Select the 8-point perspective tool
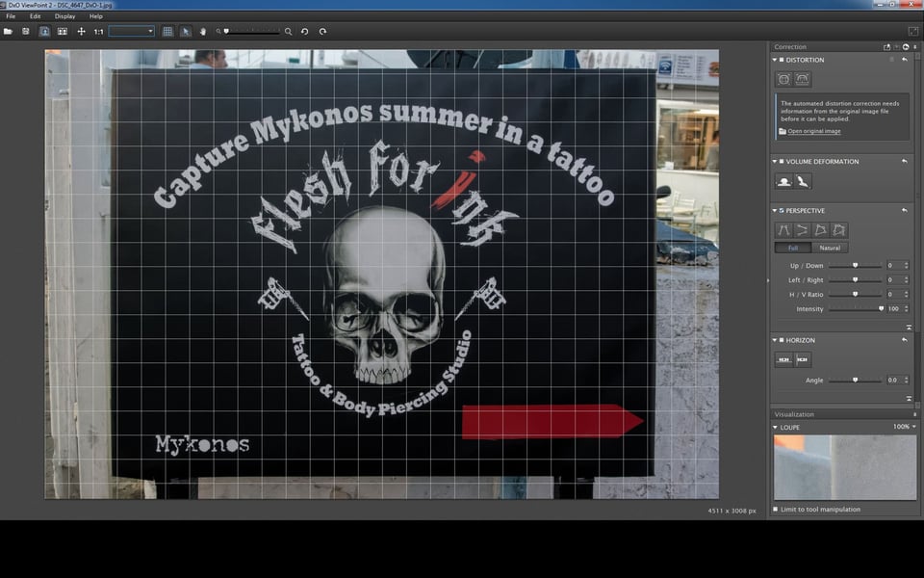Screen dimensions: 924x578 click(839, 230)
